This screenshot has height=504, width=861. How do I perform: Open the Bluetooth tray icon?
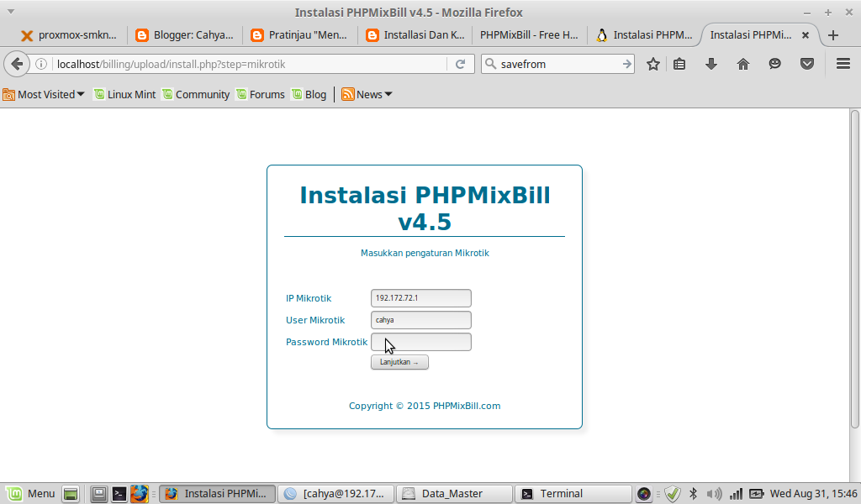[x=693, y=494]
